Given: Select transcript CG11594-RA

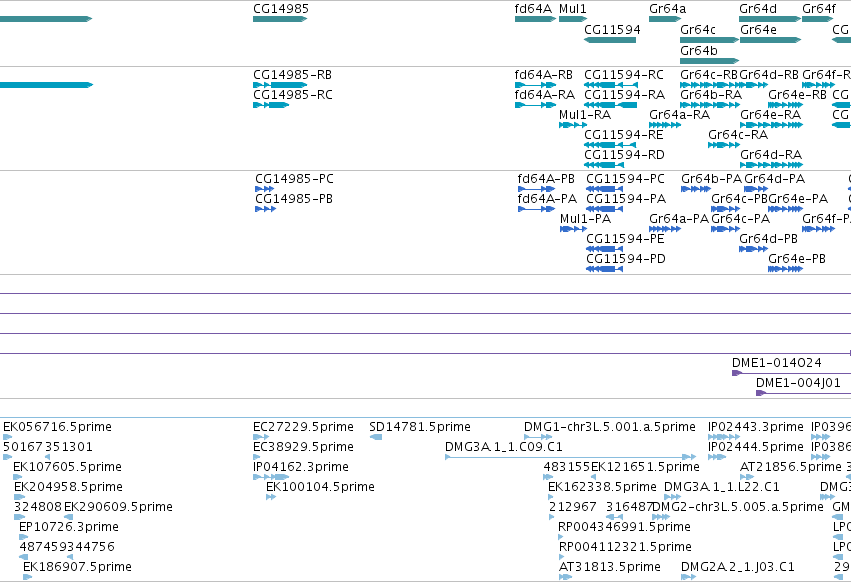Looking at the screenshot, I should coord(611,105).
